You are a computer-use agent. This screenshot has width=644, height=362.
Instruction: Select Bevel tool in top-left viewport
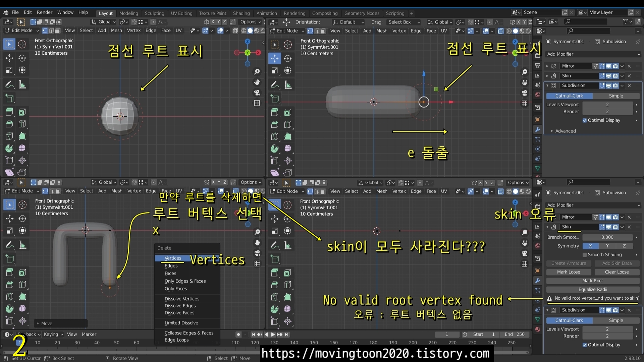point(9,124)
